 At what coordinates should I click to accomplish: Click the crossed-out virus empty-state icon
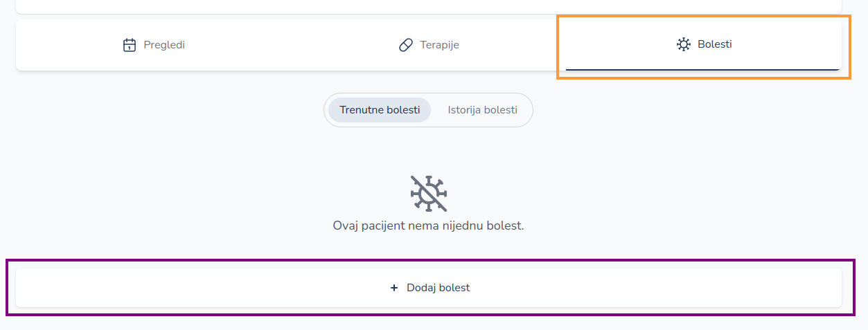click(x=429, y=193)
